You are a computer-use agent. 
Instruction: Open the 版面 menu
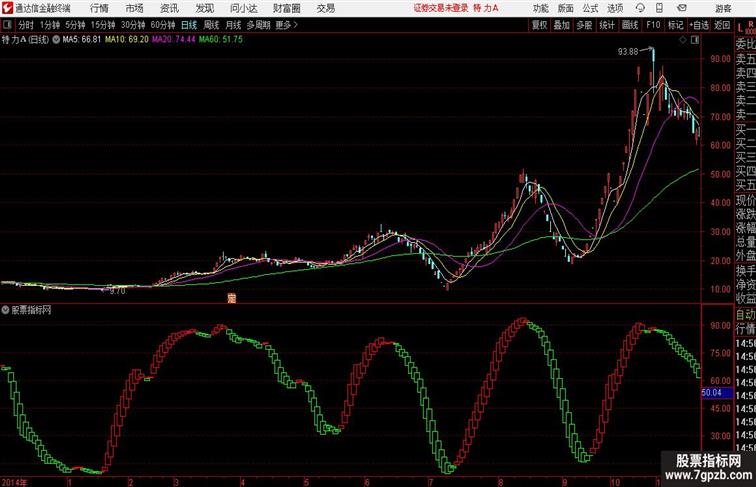[566, 8]
